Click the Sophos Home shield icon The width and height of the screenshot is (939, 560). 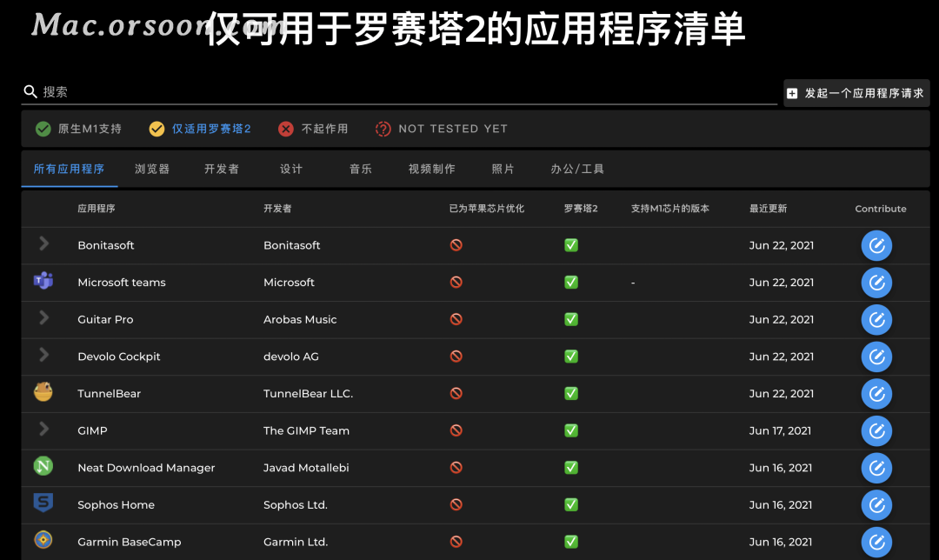(43, 503)
